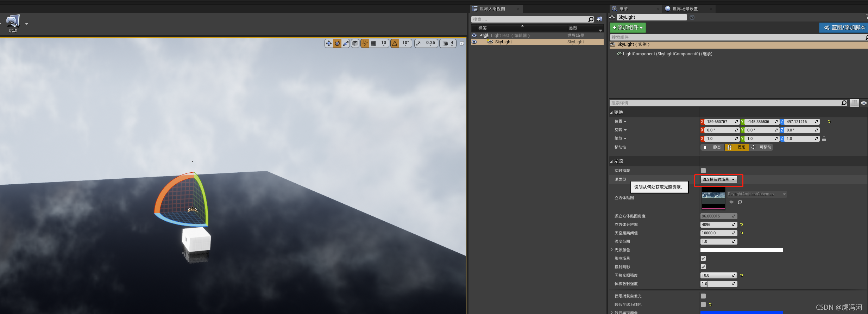Toggle the world/local coordinate cube icon
This screenshot has width=868, height=314.
pos(355,43)
